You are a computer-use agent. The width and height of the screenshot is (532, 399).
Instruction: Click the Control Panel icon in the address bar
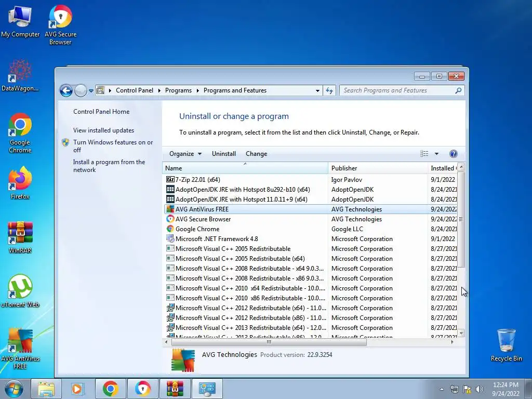(x=100, y=90)
